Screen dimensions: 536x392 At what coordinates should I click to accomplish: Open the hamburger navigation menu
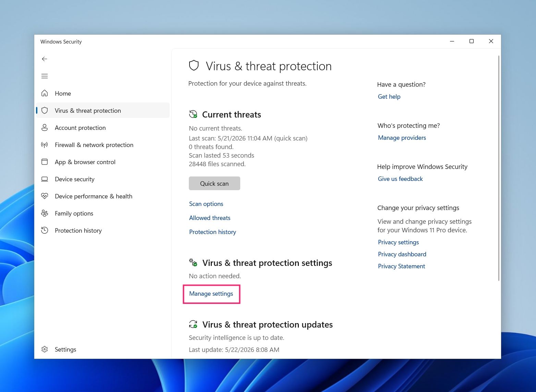(45, 76)
